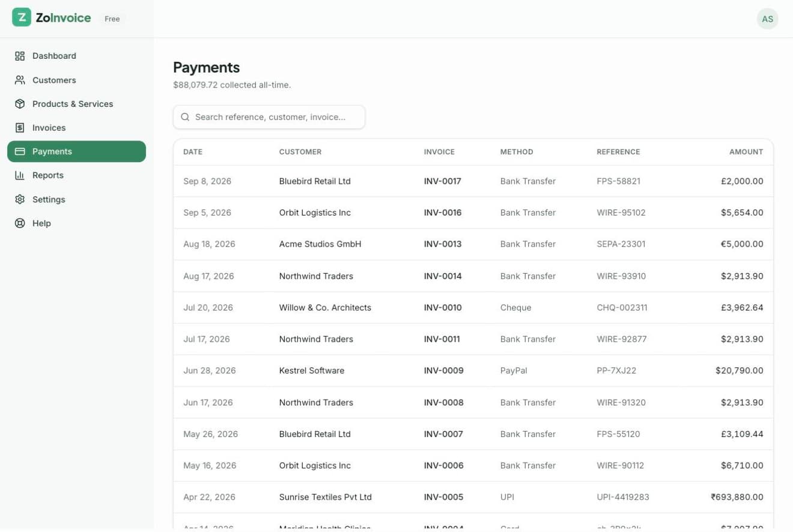Click the Reports bar chart icon
793x532 pixels.
(x=20, y=175)
